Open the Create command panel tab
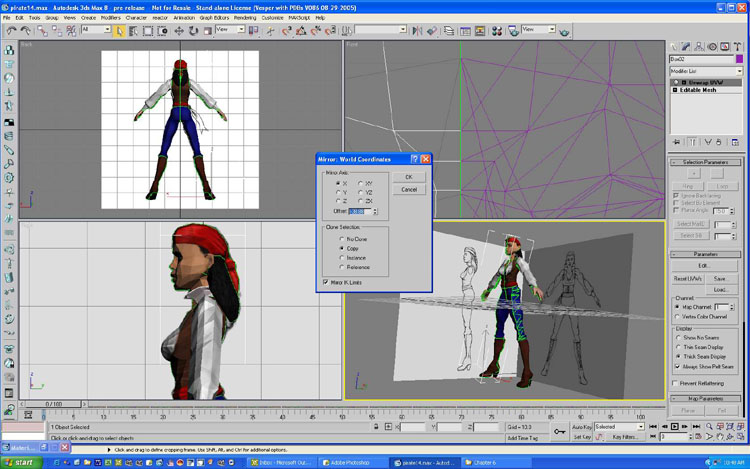The width and height of the screenshot is (750, 469). pos(675,46)
